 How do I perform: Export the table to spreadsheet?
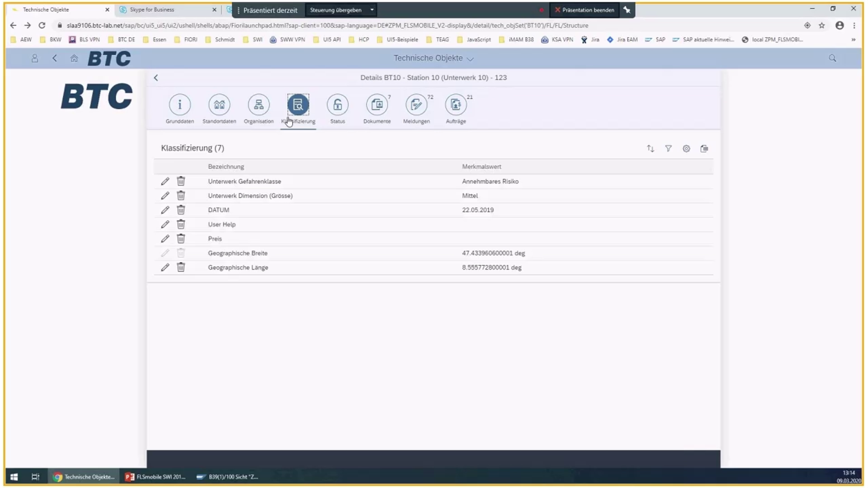(x=704, y=148)
